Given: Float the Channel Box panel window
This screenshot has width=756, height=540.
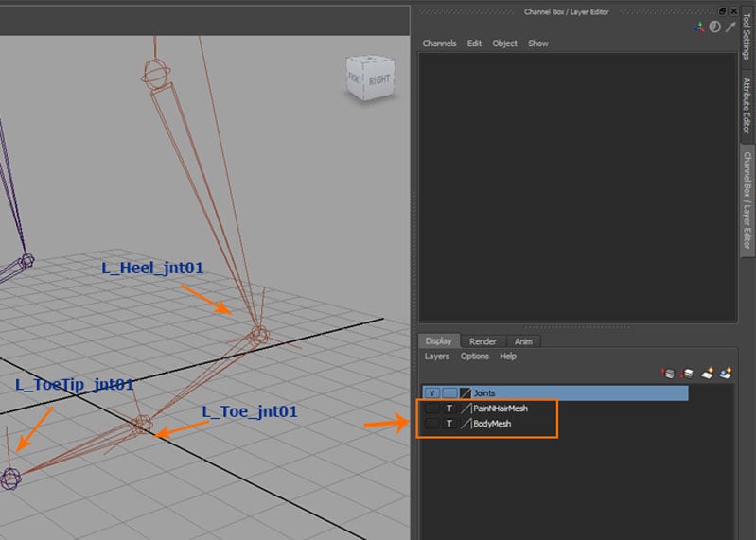Looking at the screenshot, I should click(723, 10).
